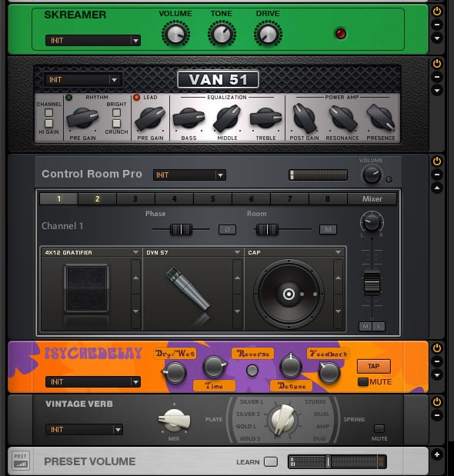The height and width of the screenshot is (476, 454).
Task: Open Vintage Verb INIT preset dropdown
Action: pyautogui.click(x=84, y=429)
